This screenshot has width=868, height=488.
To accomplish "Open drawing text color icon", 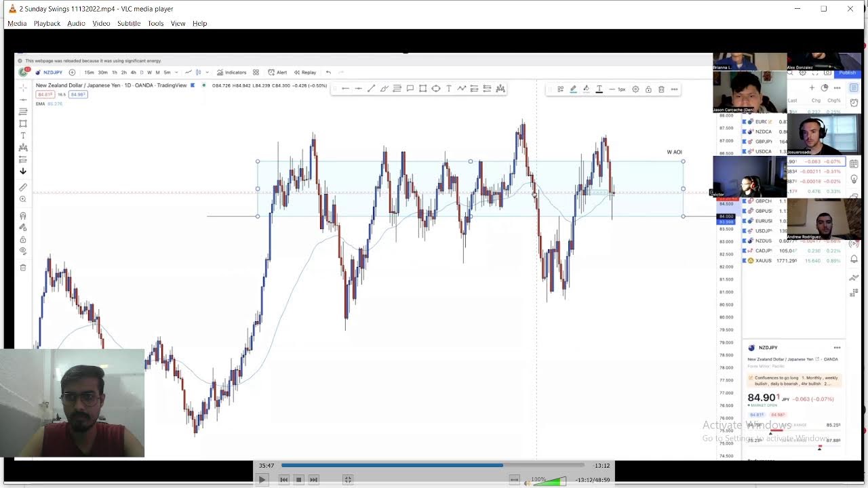I will tap(599, 89).
